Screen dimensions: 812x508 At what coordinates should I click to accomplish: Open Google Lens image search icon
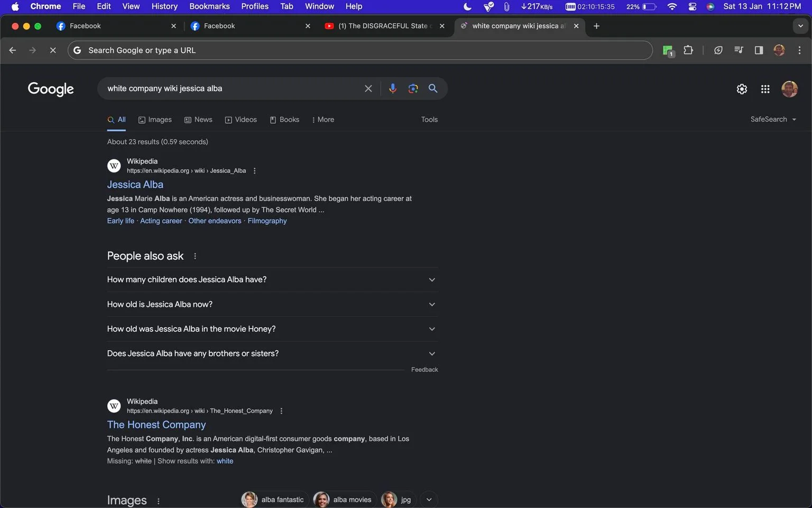pos(413,88)
